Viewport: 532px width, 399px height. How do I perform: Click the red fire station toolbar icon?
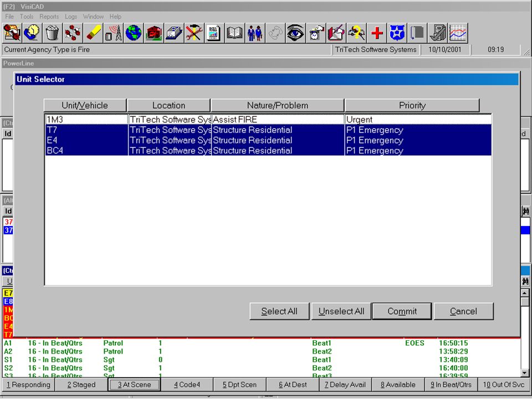pos(154,33)
